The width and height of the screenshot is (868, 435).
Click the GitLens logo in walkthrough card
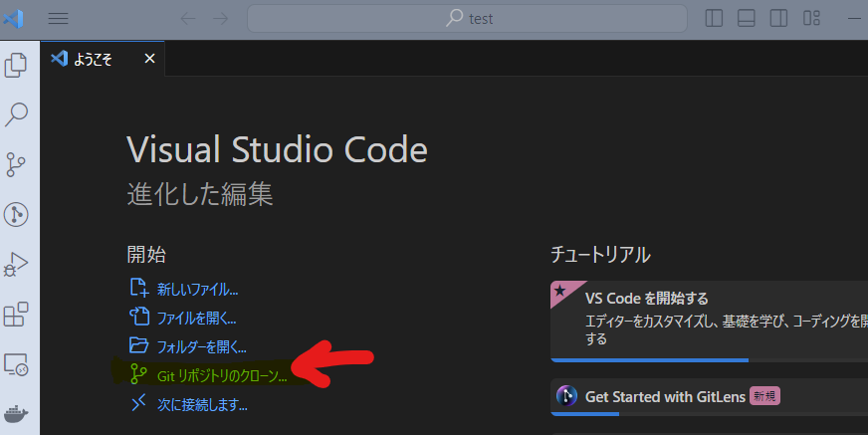tap(566, 396)
